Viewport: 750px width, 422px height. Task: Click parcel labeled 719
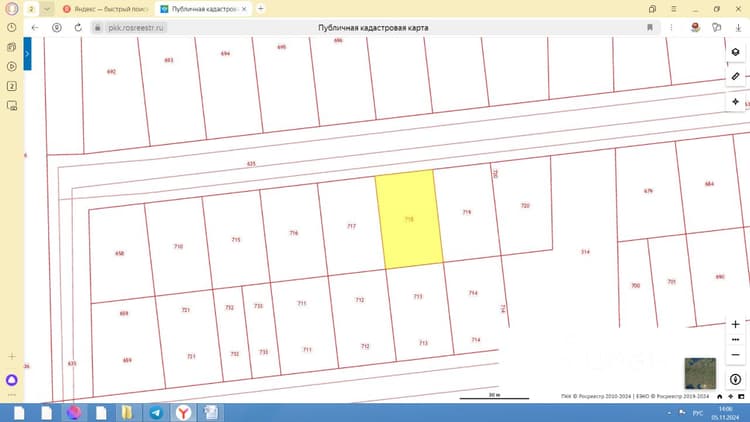pyautogui.click(x=467, y=212)
